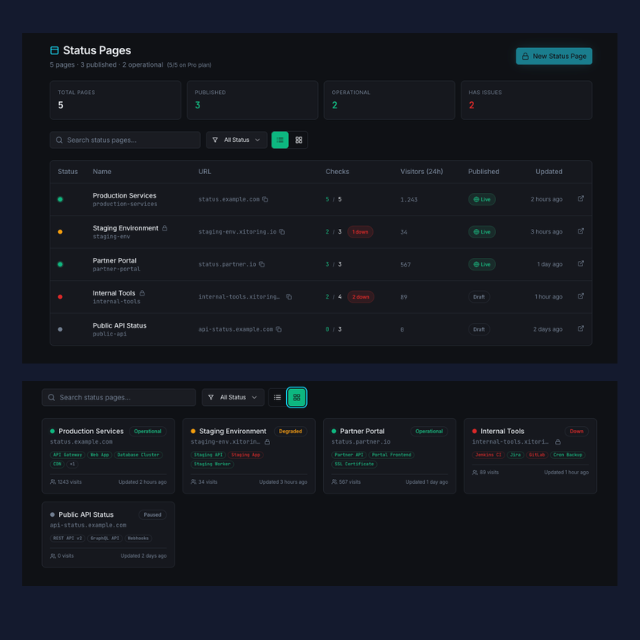Click the Has Issues stat card

click(x=526, y=100)
